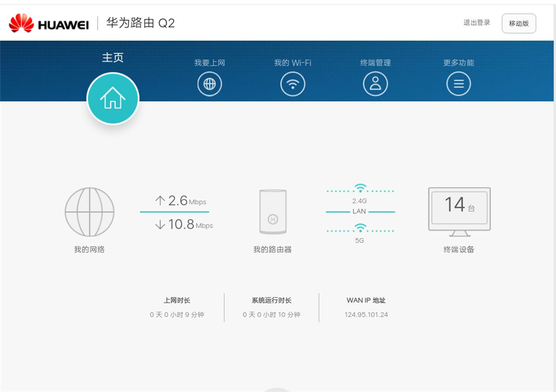
Task: Select the 主页 tab label
Action: tap(113, 57)
